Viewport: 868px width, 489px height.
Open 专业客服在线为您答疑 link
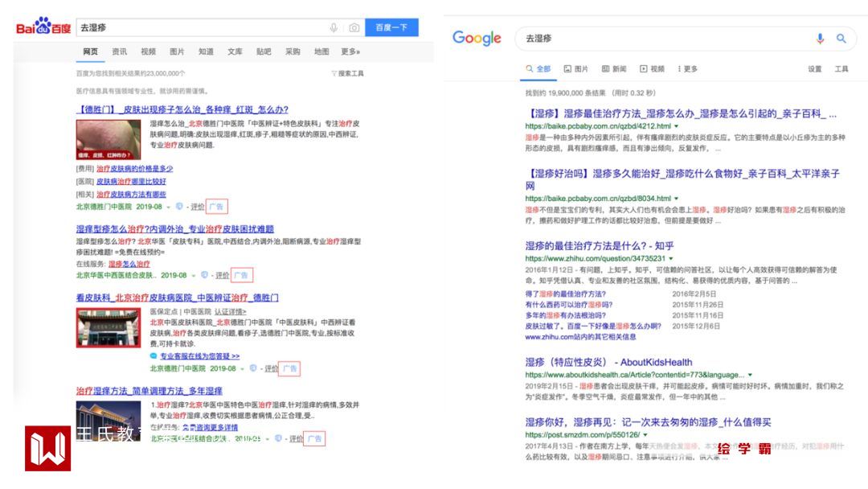click(200, 356)
